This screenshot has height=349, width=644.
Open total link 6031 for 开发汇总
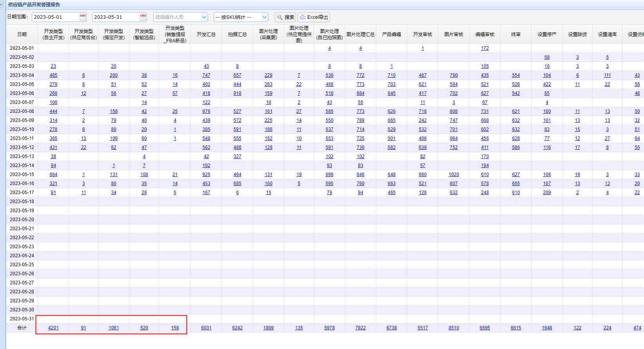[x=206, y=328]
